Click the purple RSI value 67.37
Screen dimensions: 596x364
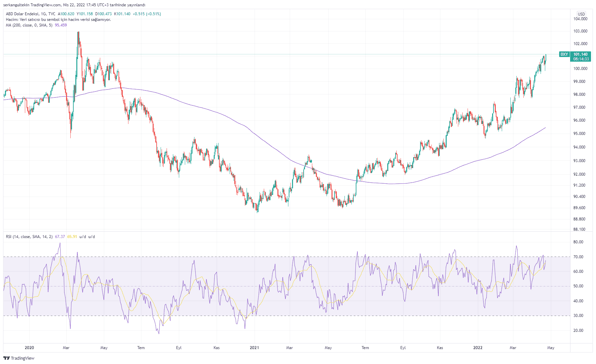point(60,237)
